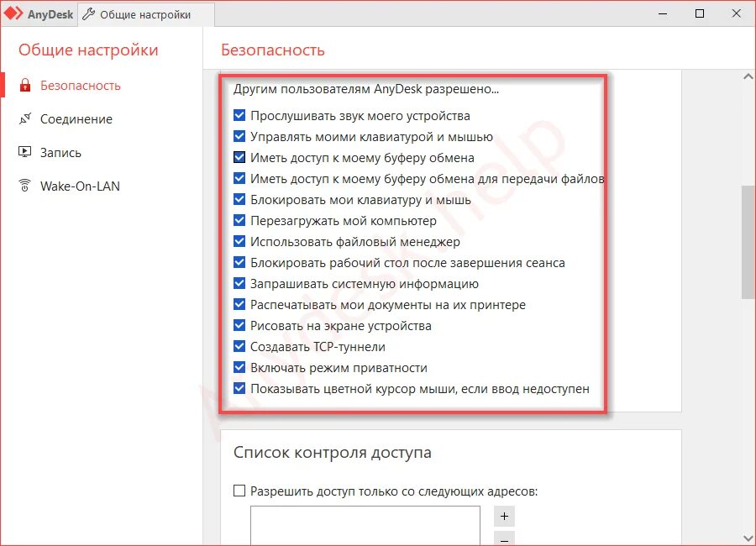This screenshot has height=546, width=756.
Task: Toggle Блокировать мои клавиатуру и мышь checkbox
Action: tap(239, 199)
